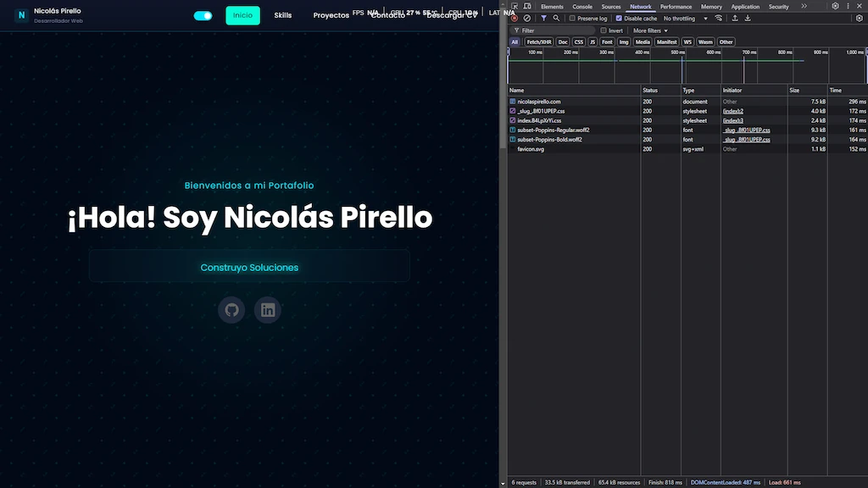
Task: Open the No throttling dropdown
Action: tap(683, 18)
